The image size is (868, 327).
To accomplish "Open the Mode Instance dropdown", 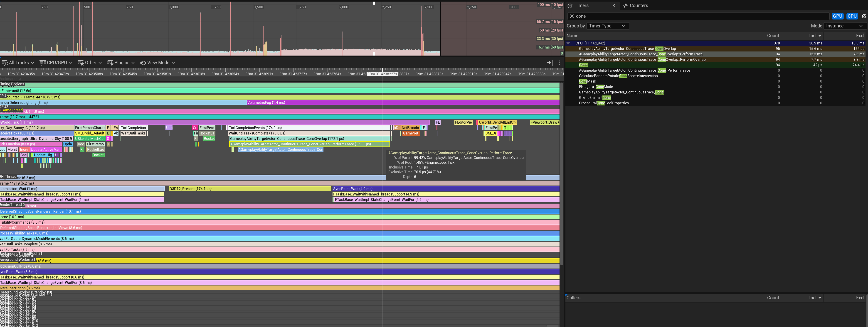I will (845, 26).
